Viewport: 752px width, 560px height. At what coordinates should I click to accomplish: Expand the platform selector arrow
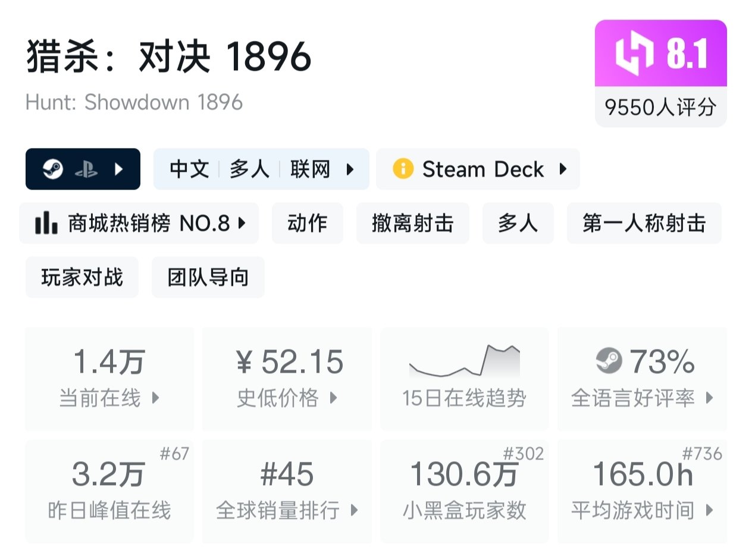pyautogui.click(x=118, y=169)
